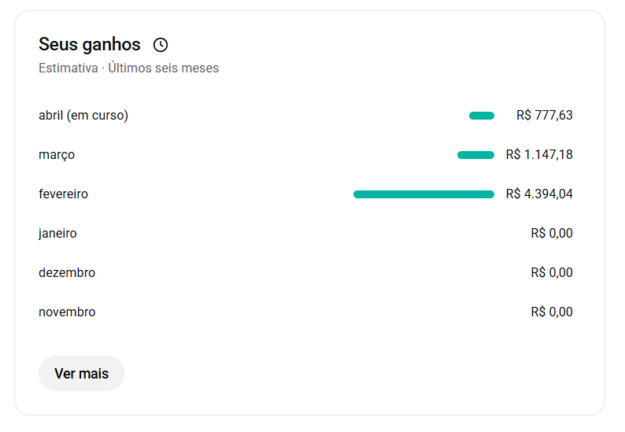Select the abril (em curso) label
This screenshot has width=625, height=432.
83,115
